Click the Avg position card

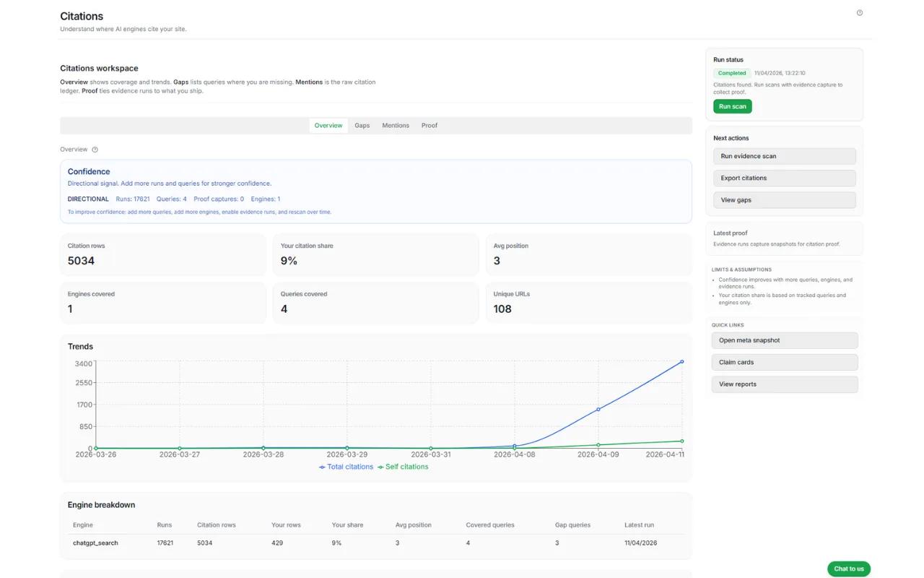(x=589, y=254)
